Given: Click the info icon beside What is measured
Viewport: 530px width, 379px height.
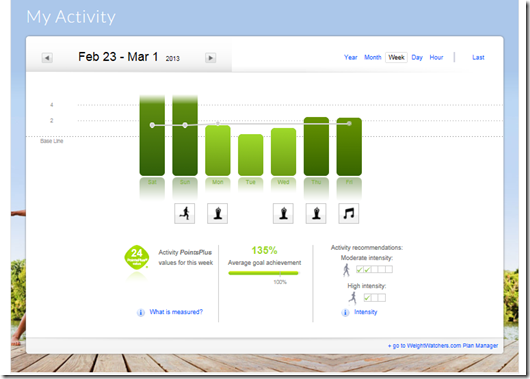Looking at the screenshot, I should coord(141,312).
